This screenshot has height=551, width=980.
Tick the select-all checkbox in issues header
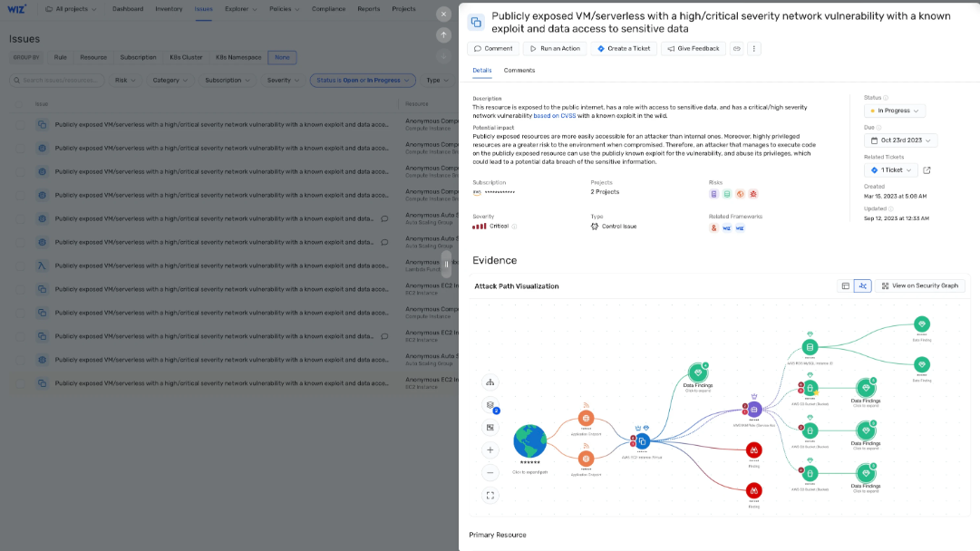[x=19, y=103]
